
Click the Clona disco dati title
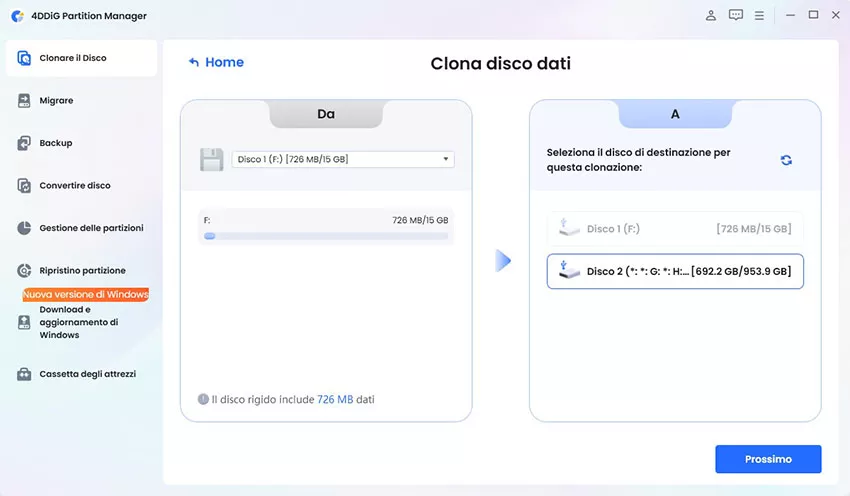click(x=500, y=63)
